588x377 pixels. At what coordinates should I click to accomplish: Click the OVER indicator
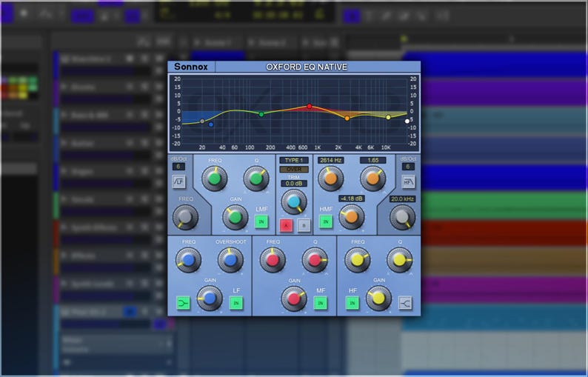[x=293, y=169]
